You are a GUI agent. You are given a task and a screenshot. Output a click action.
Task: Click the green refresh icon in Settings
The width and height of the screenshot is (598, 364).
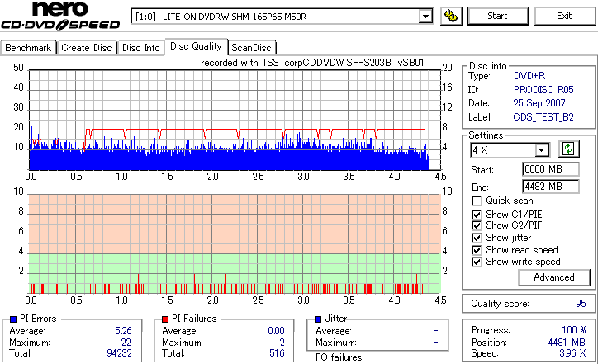tap(568, 149)
